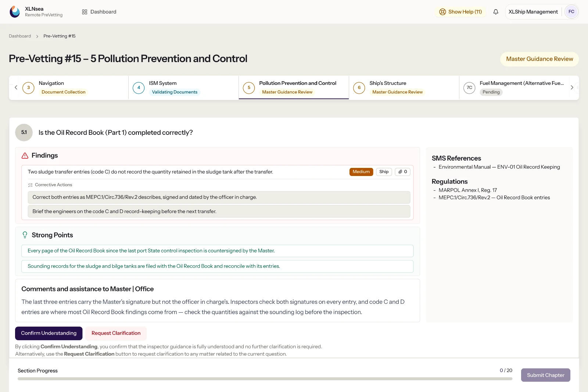This screenshot has height=392, width=588.
Task: Click the strong point about Master countersigning pages
Action: [218, 251]
